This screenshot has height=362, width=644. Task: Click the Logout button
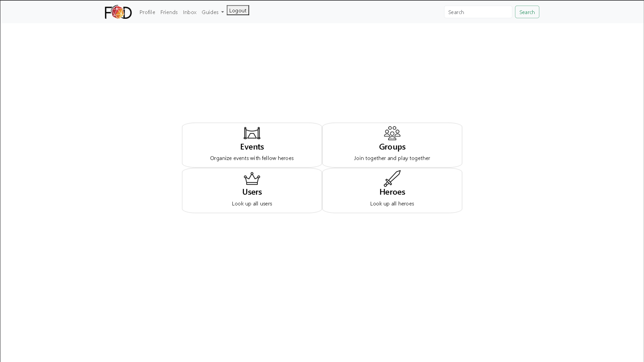[x=237, y=10]
